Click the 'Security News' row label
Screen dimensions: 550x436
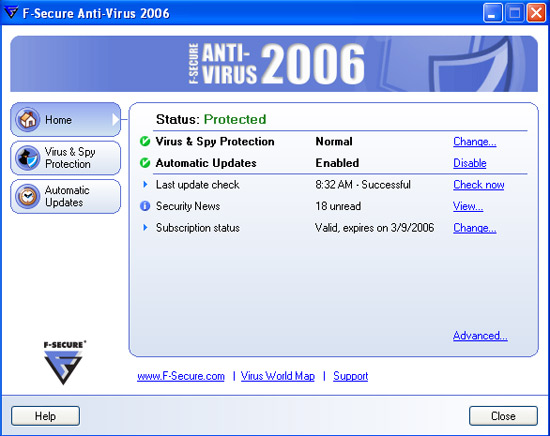point(188,206)
